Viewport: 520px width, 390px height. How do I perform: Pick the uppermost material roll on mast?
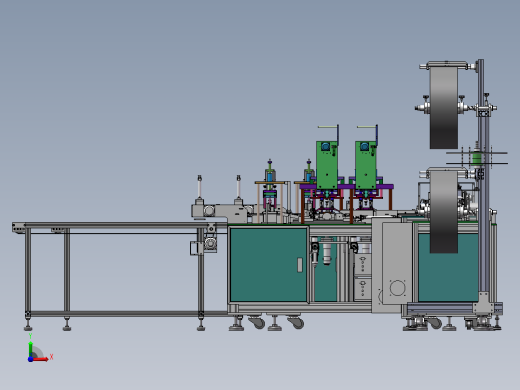[x=444, y=107]
